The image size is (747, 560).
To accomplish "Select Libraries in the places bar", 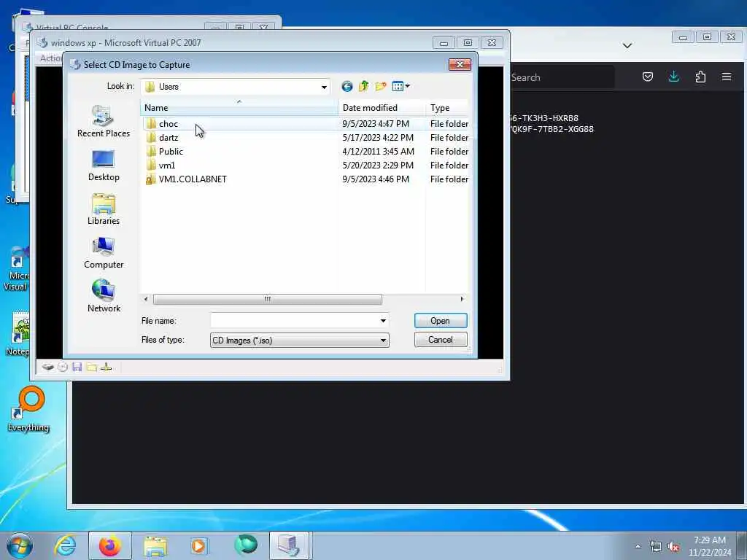I will (x=104, y=209).
